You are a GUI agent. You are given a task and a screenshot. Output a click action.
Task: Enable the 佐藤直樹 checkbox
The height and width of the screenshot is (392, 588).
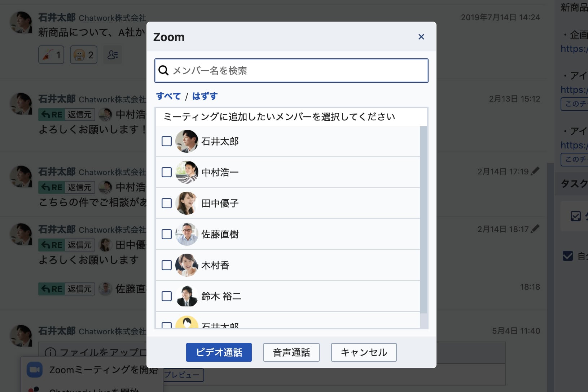[x=167, y=234]
